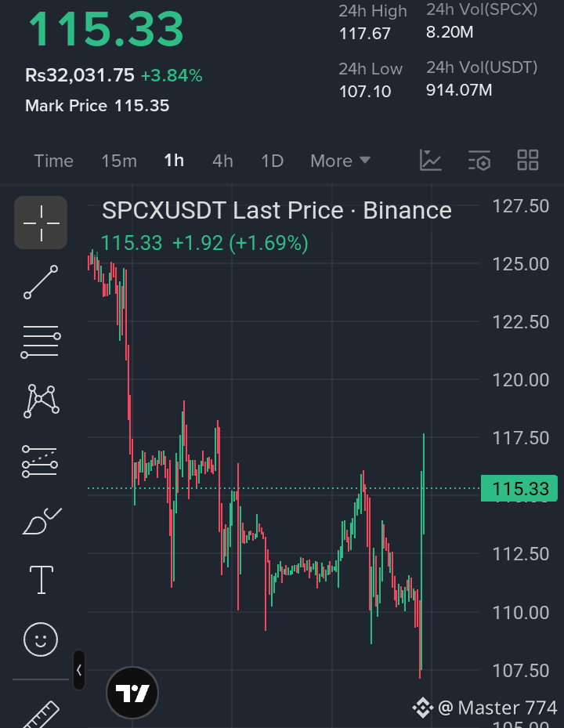The image size is (564, 728).
Task: Select the 1D timeframe
Action: pos(272,161)
